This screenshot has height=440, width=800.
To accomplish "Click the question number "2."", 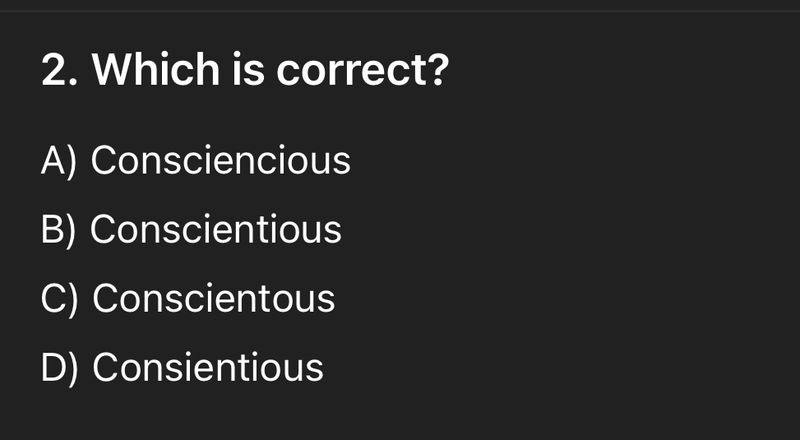I will pyautogui.click(x=59, y=72).
